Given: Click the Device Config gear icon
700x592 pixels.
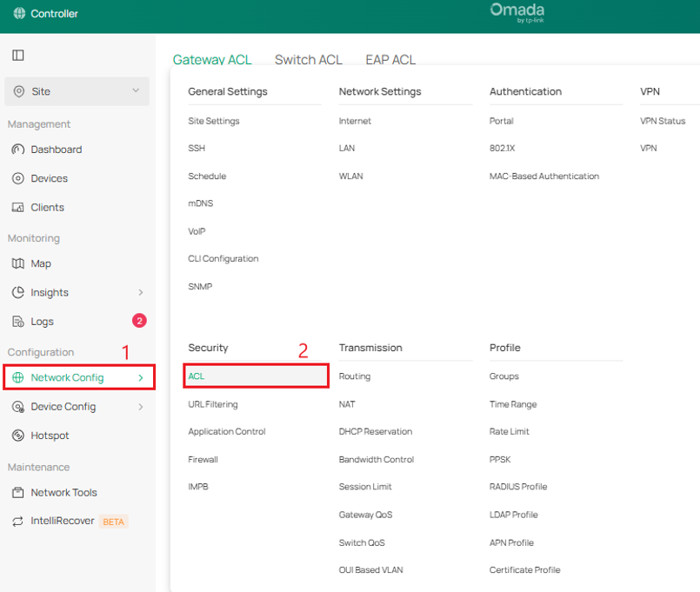Looking at the screenshot, I should coord(18,407).
